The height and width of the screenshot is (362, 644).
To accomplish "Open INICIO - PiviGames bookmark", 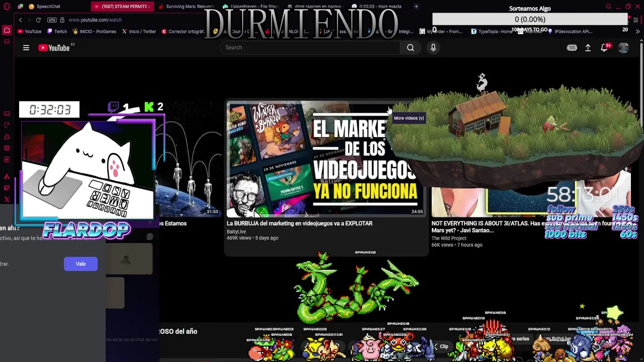I will tap(94, 31).
